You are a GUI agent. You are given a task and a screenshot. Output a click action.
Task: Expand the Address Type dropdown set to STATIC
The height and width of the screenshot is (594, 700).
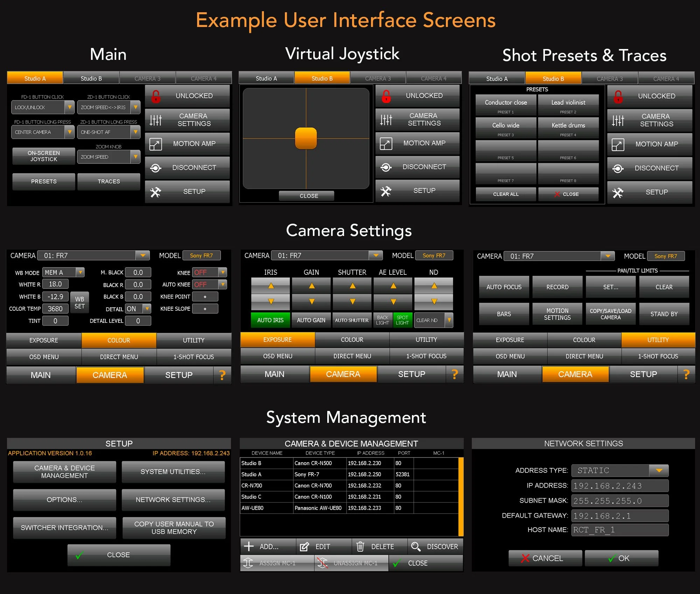coord(659,470)
